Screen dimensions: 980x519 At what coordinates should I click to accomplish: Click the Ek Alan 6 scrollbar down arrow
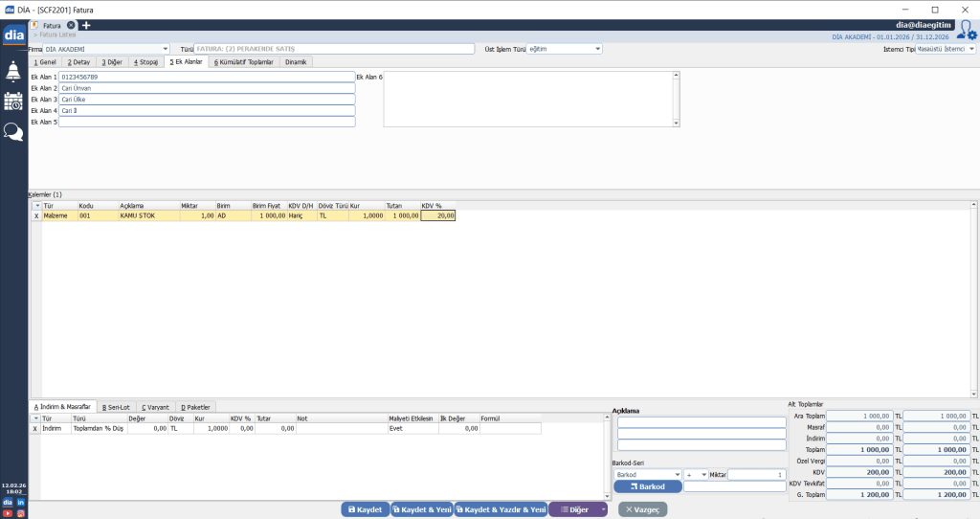(676, 124)
